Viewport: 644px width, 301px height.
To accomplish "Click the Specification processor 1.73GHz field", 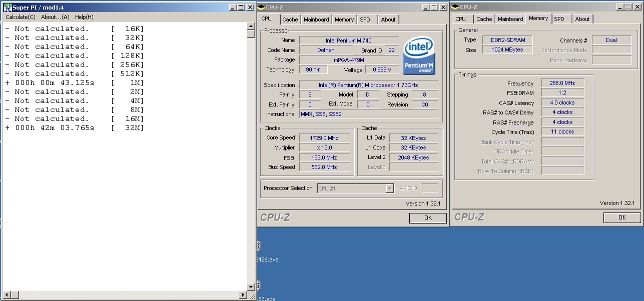I will coord(368,85).
